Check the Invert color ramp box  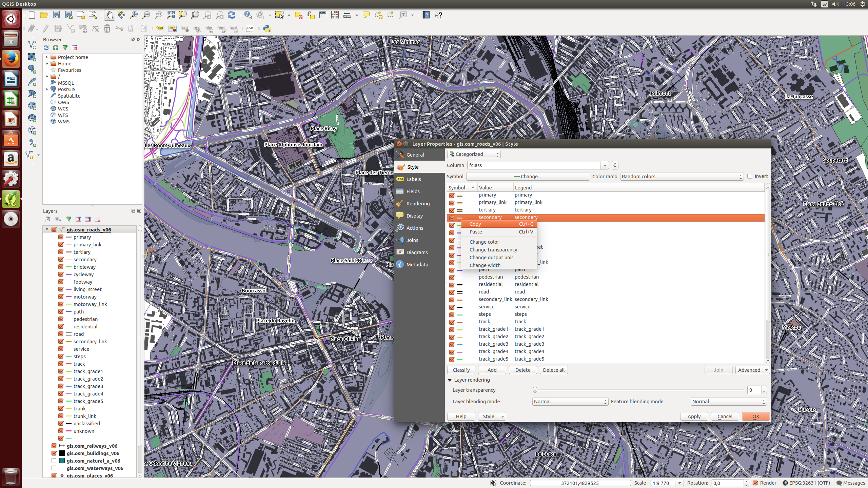tap(750, 176)
